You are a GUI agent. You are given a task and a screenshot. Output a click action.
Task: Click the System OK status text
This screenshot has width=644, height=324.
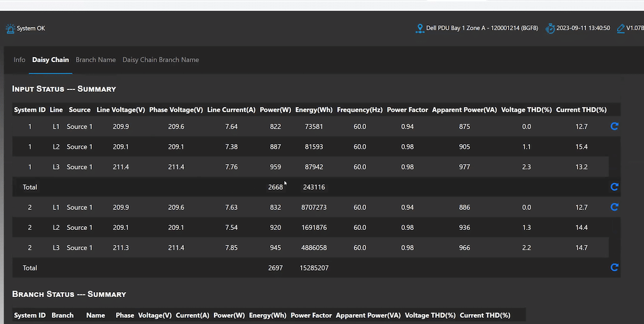pos(31,29)
